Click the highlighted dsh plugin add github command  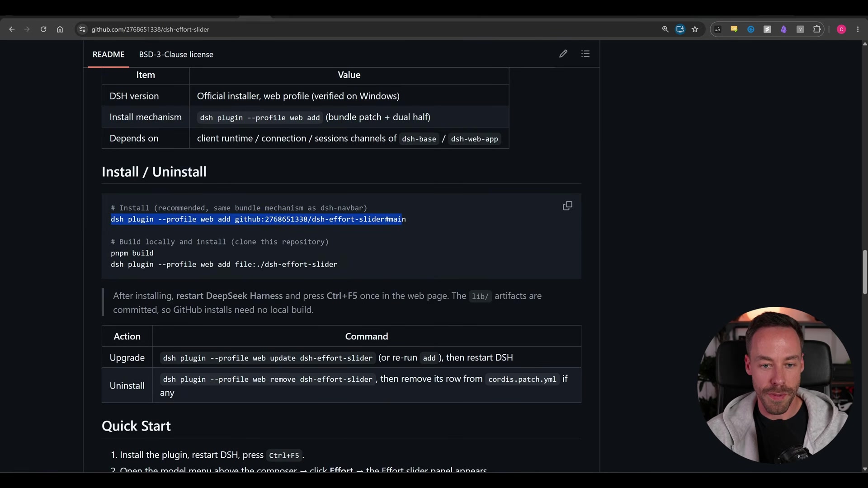(x=258, y=219)
